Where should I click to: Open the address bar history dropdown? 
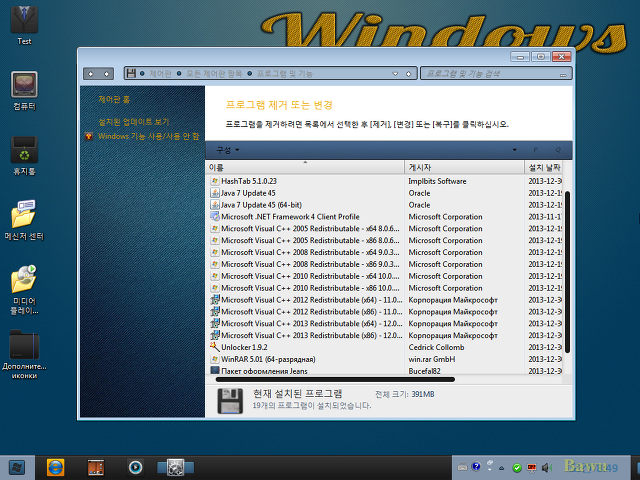[x=395, y=74]
